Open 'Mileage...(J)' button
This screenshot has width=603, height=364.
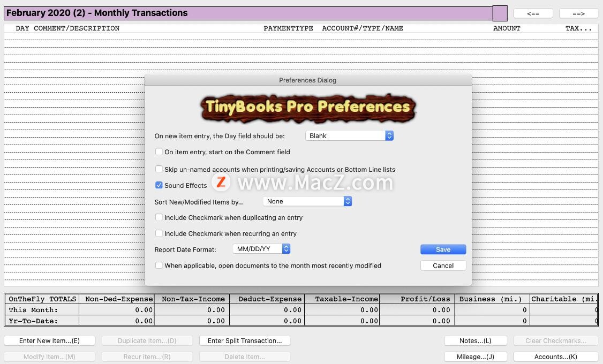coord(476,357)
